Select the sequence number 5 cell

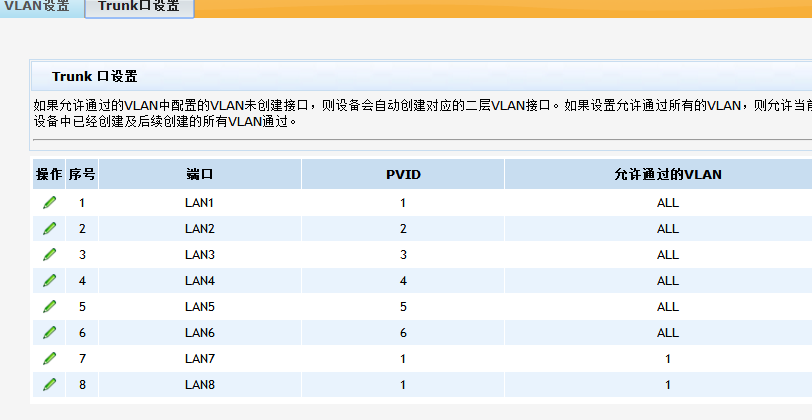pos(82,307)
